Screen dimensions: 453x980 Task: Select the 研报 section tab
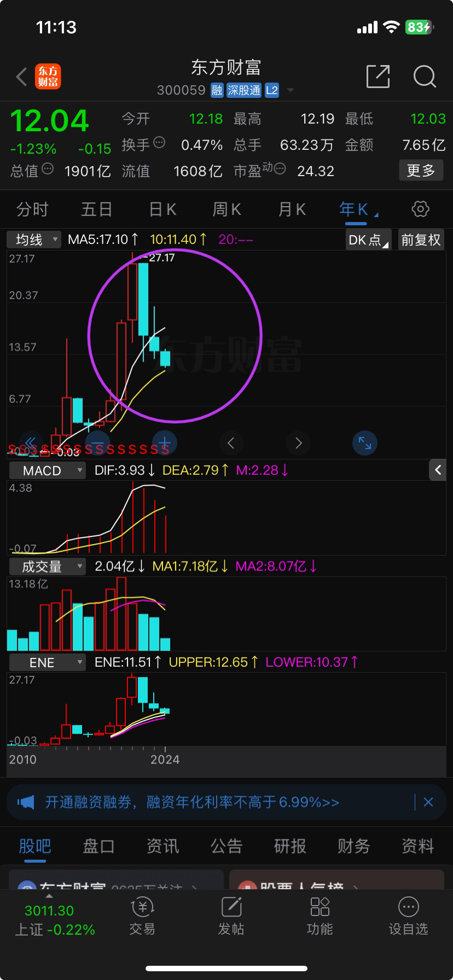pyautogui.click(x=290, y=846)
